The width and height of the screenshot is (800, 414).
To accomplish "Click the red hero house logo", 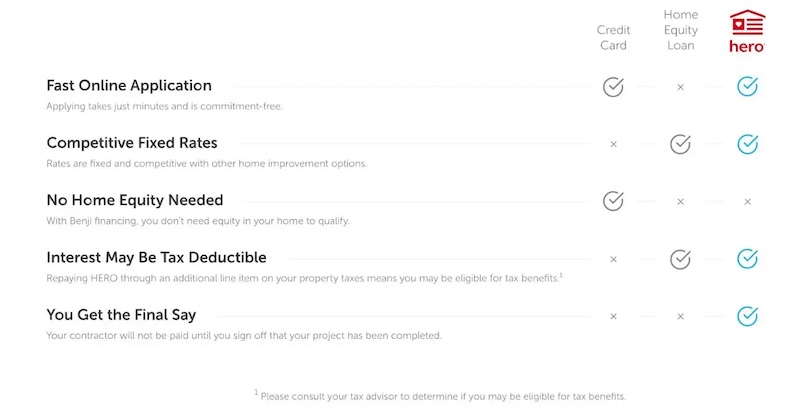I will click(747, 31).
